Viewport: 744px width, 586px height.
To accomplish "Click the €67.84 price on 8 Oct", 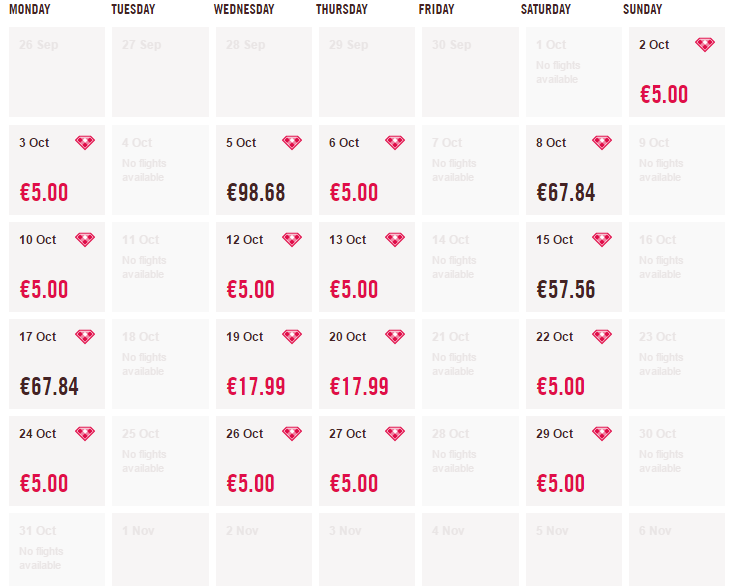I will 566,192.
